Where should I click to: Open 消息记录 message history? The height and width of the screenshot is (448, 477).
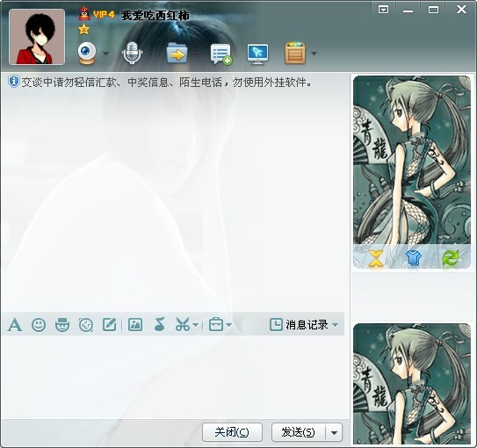coord(304,324)
